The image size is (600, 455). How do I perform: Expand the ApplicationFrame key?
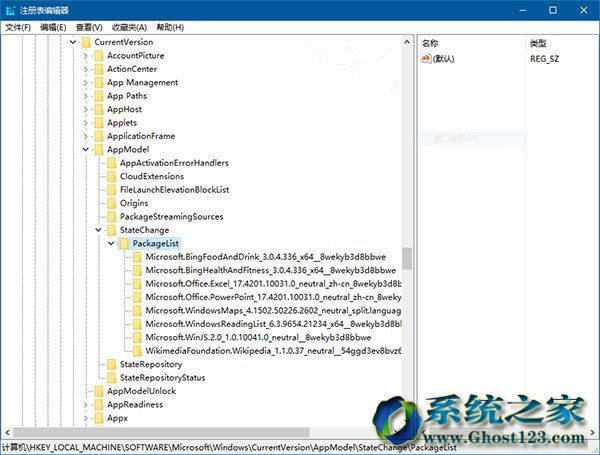(x=85, y=136)
